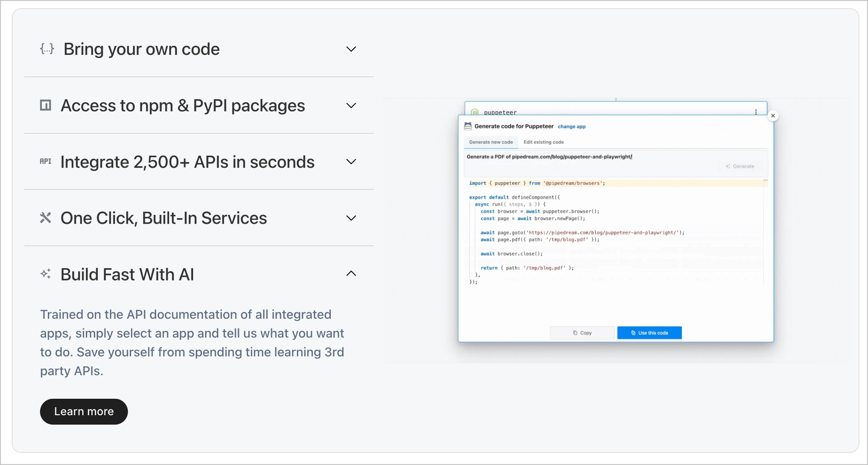Collapse Build Fast With AI chevron
The height and width of the screenshot is (465, 868).
(351, 273)
